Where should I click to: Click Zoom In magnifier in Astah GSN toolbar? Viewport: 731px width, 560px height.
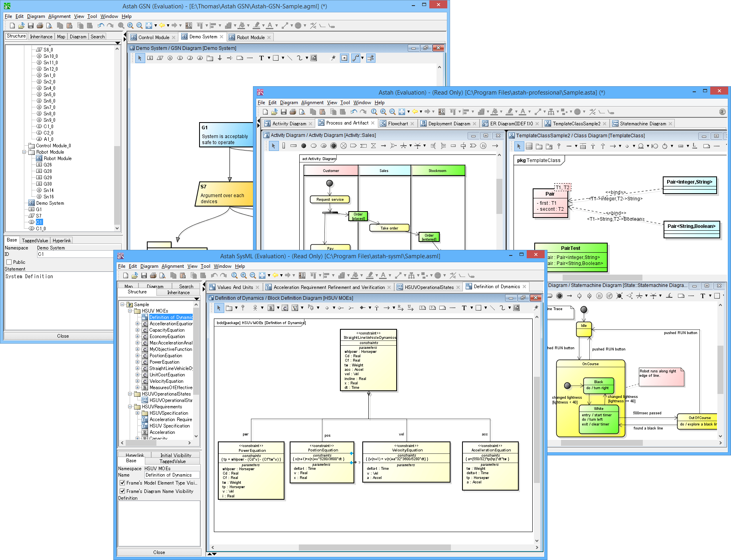pyautogui.click(x=130, y=26)
